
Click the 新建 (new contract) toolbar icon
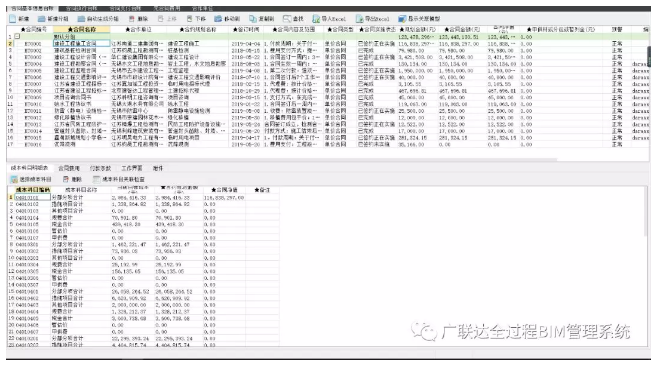point(13,19)
